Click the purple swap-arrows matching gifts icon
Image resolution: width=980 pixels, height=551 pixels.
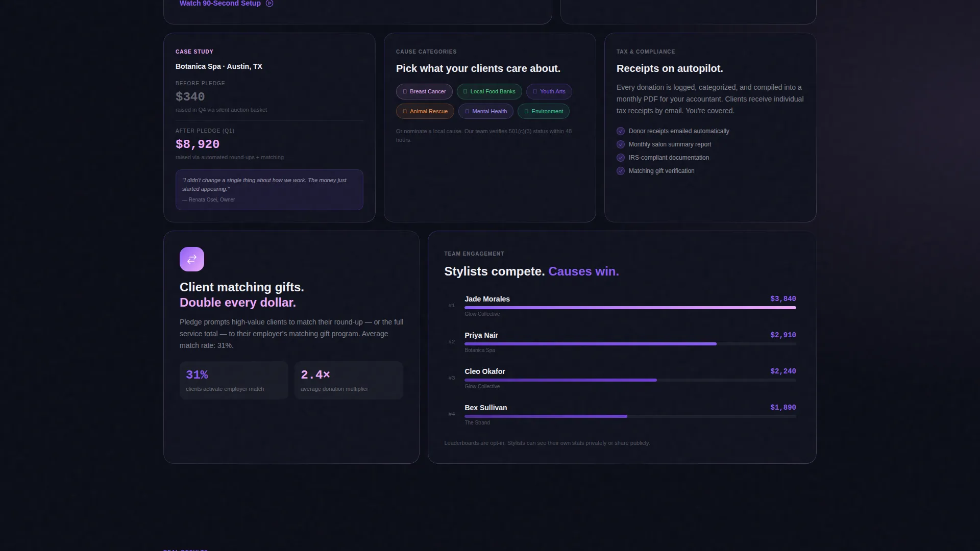pyautogui.click(x=192, y=260)
